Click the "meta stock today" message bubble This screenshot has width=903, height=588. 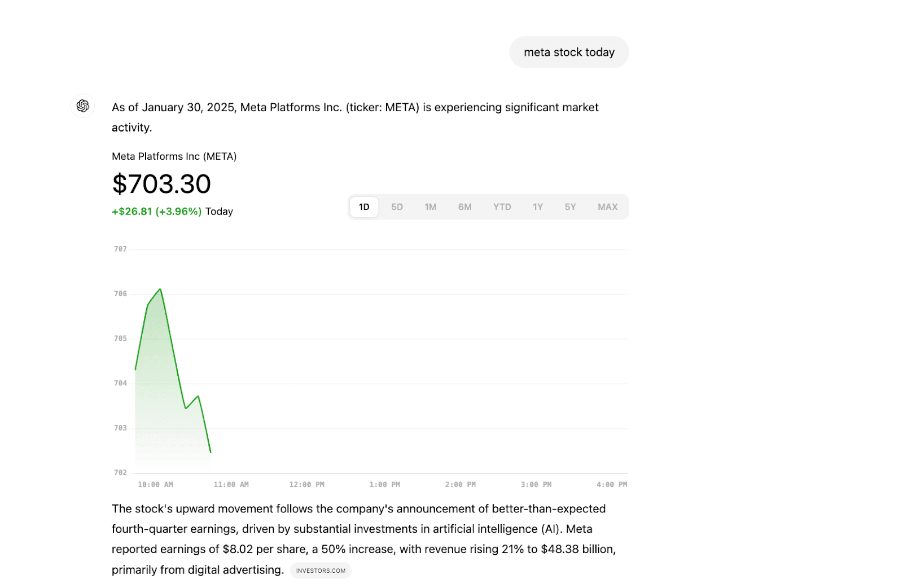pyautogui.click(x=569, y=52)
